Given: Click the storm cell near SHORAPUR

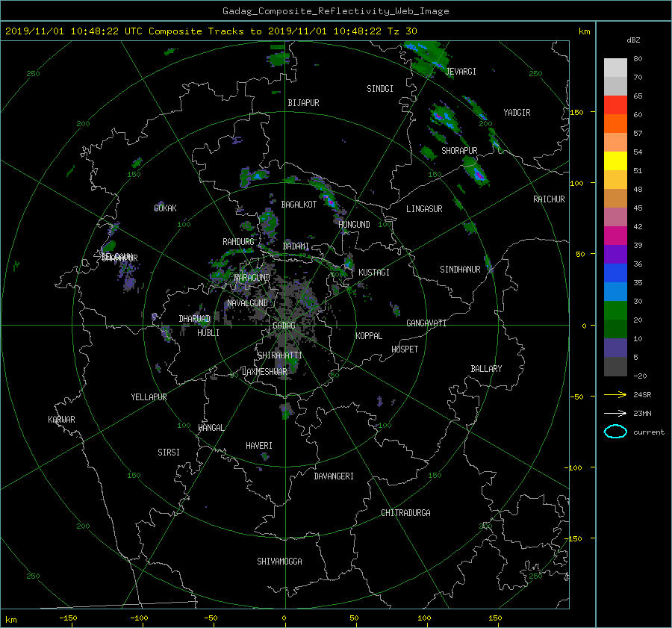Looking at the screenshot, I should [476, 172].
